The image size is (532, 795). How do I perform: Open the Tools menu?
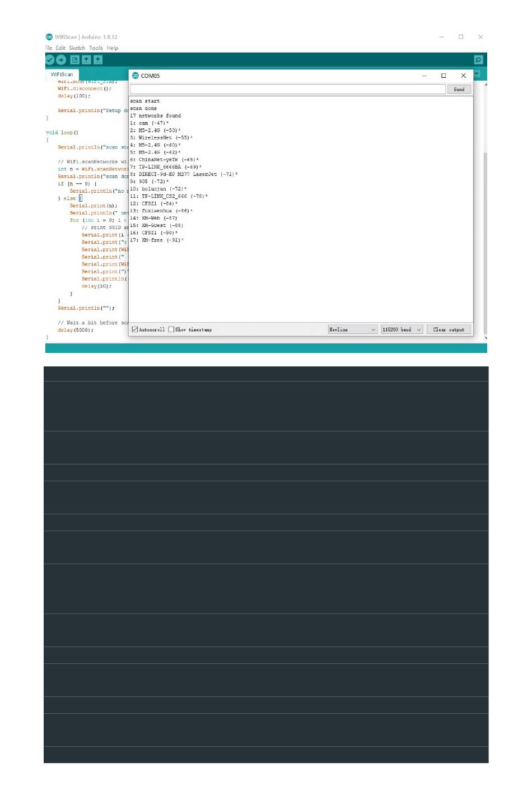pos(96,48)
